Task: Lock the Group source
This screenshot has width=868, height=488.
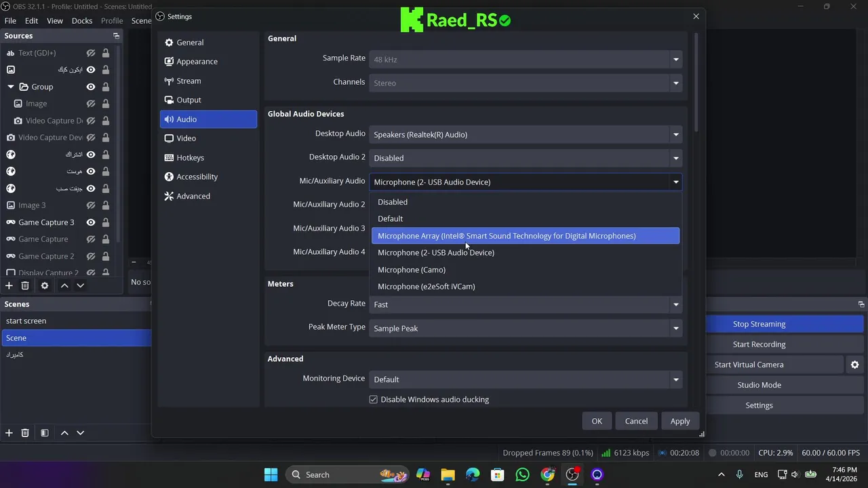Action: (106, 87)
